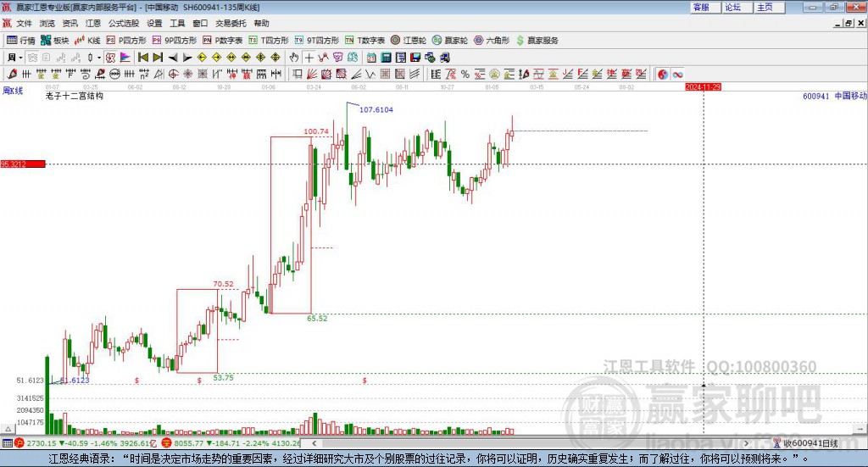Viewport: 868px width, 467px height.
Task: Click 沪 Shanghai index status indicator
Action: [19, 442]
